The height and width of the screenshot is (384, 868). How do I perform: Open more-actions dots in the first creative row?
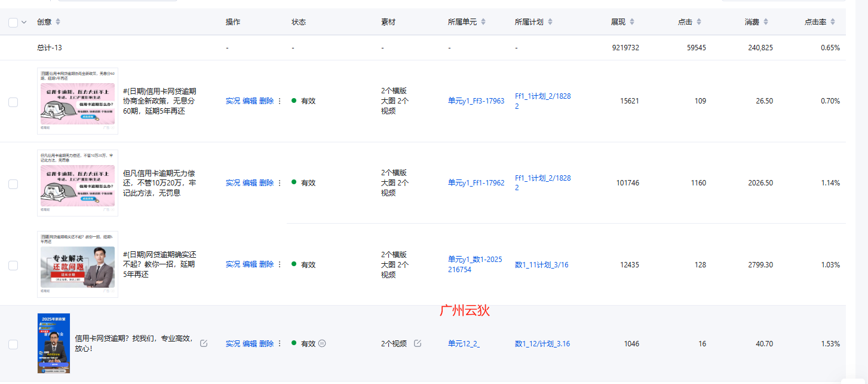click(280, 101)
